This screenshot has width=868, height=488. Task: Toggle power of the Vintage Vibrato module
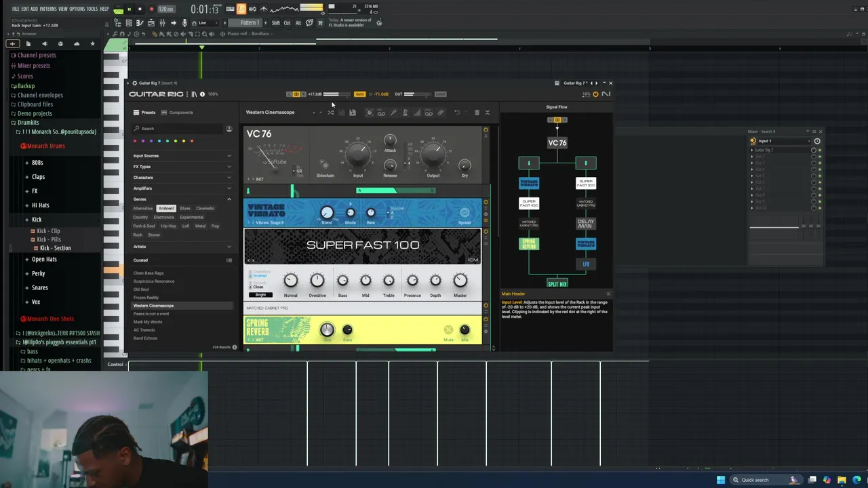click(486, 203)
